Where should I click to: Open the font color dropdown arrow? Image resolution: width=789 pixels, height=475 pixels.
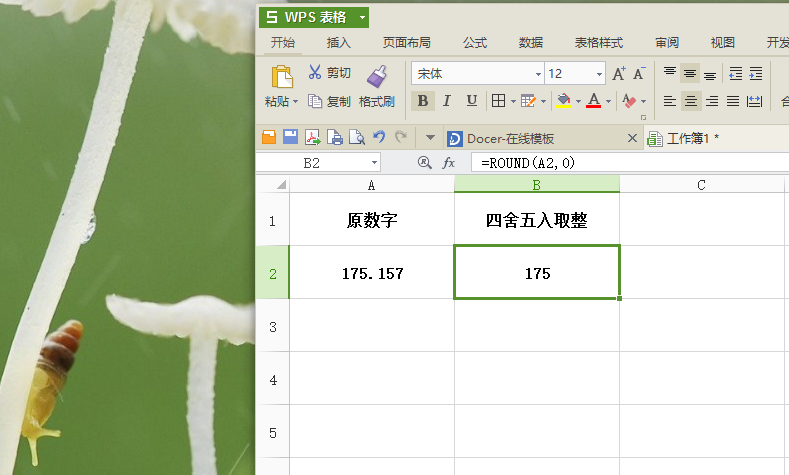coord(608,102)
